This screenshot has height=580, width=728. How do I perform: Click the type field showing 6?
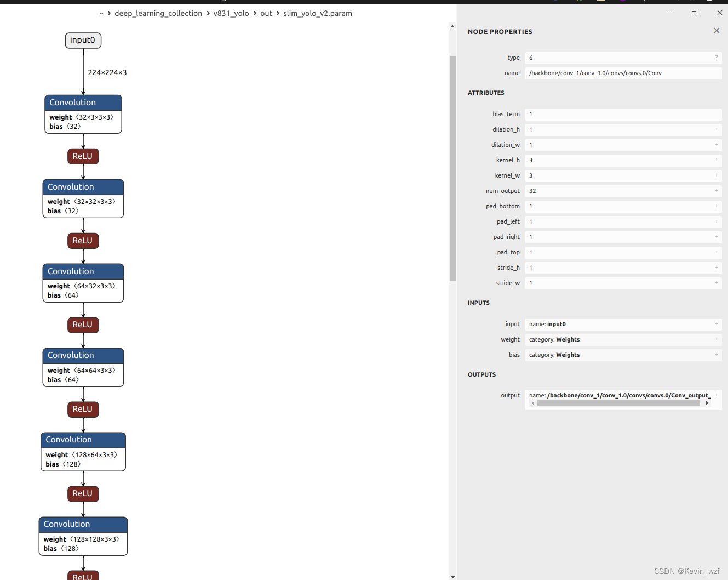click(x=623, y=58)
